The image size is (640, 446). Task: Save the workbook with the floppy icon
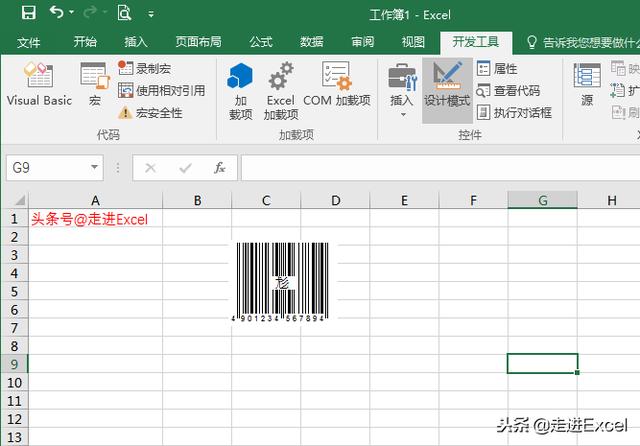click(28, 13)
